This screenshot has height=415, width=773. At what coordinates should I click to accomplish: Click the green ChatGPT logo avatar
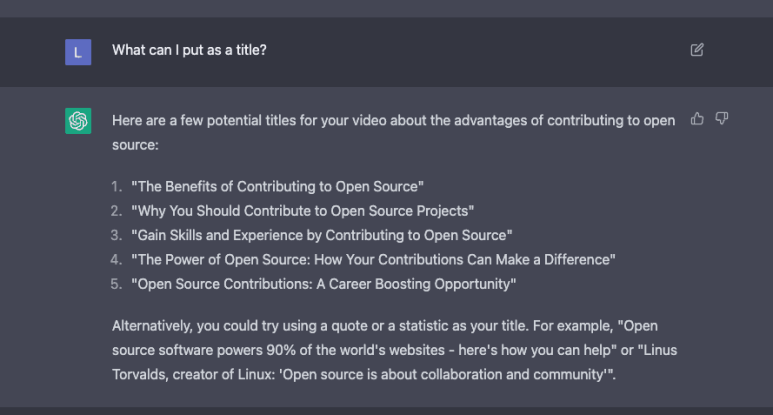tap(78, 121)
